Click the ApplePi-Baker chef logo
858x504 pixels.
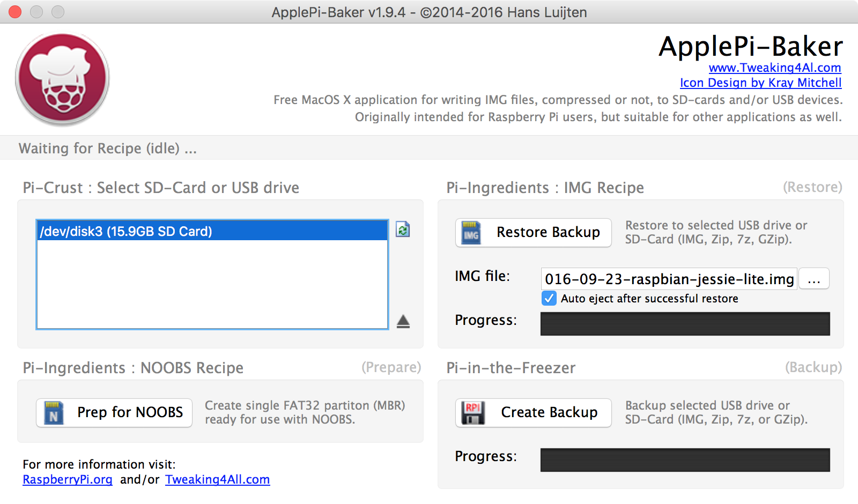tap(62, 79)
